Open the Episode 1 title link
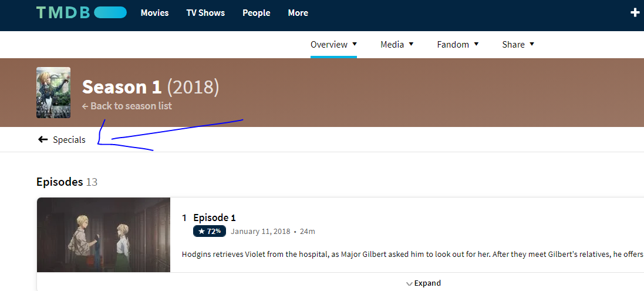The height and width of the screenshot is (291, 644). [214, 218]
